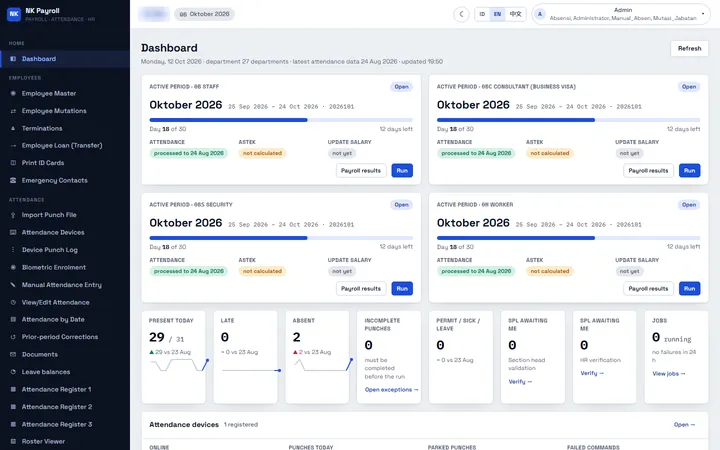Click the Present Today sparkline chart

(179, 365)
